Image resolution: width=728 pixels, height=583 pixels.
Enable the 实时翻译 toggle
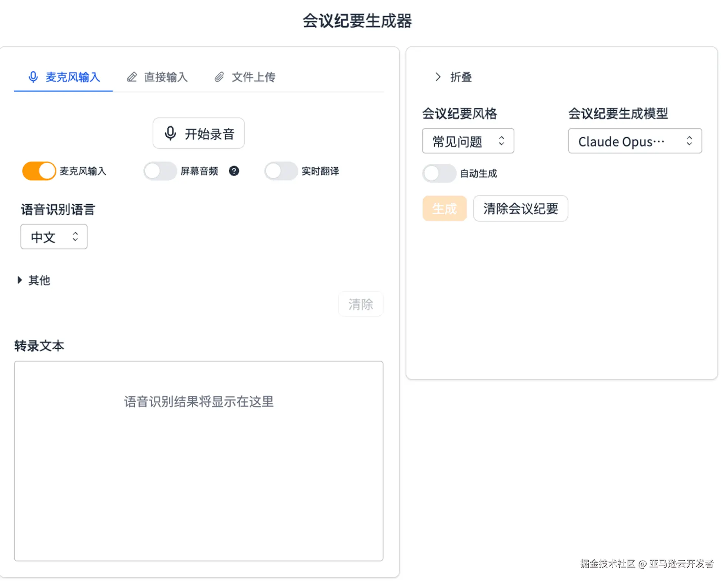[281, 171]
